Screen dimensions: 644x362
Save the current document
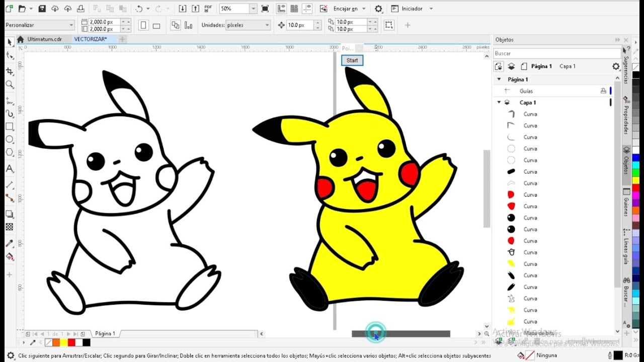coord(42,9)
